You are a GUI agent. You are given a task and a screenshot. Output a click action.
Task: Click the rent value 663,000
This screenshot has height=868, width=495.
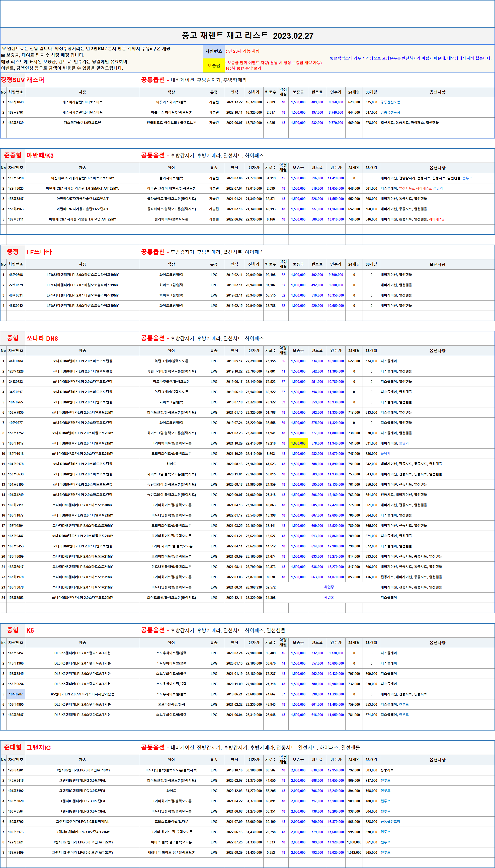317,577
